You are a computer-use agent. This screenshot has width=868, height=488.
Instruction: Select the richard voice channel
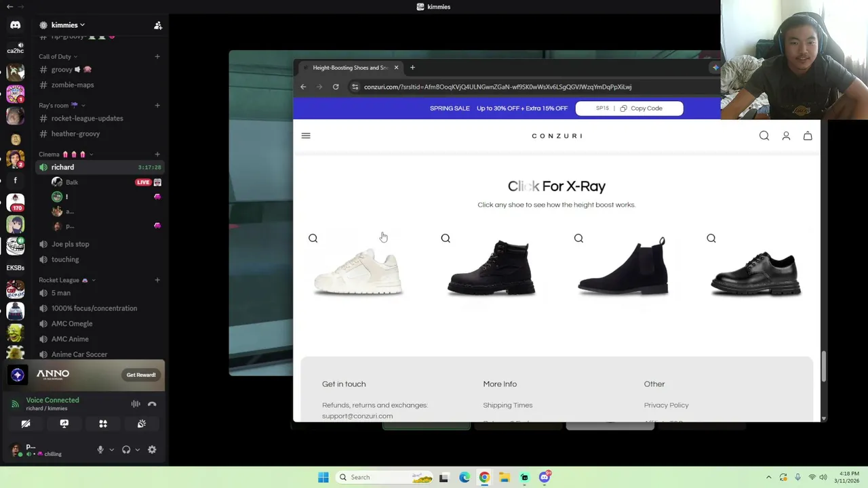pyautogui.click(x=100, y=167)
